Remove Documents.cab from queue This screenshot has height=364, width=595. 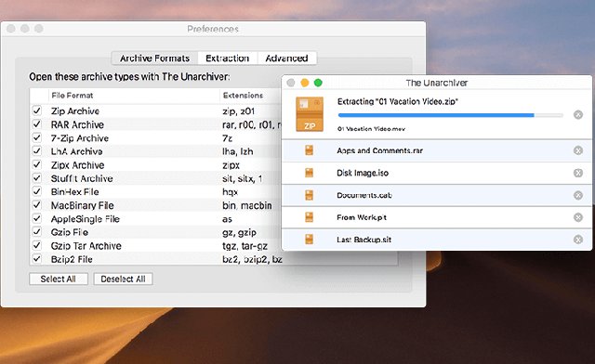click(578, 195)
